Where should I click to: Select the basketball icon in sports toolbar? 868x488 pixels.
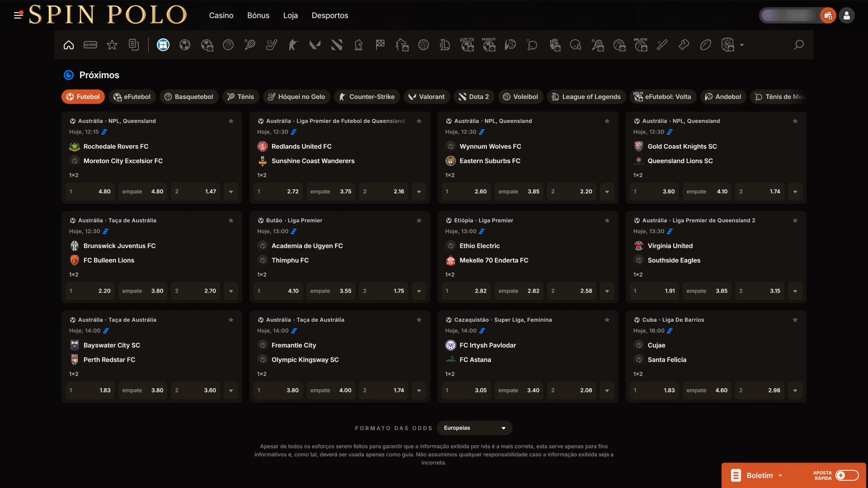click(x=228, y=45)
